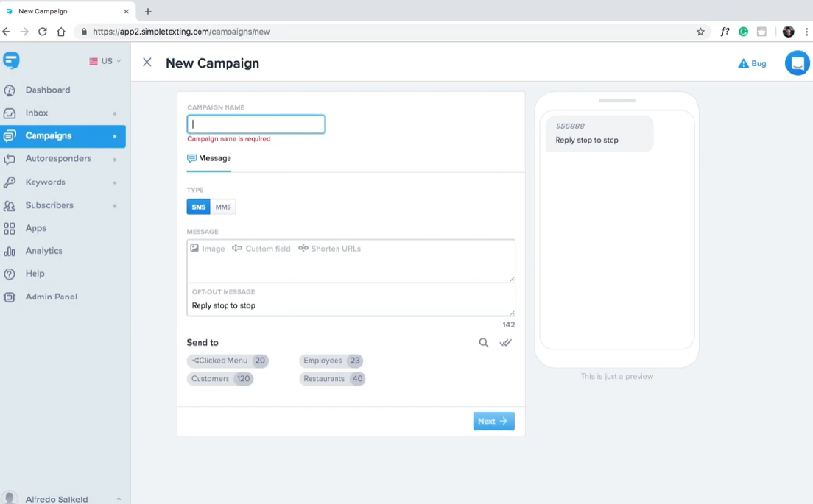Viewport: 813px width, 504px height.
Task: Bookmark this page with the star icon
Action: click(700, 32)
